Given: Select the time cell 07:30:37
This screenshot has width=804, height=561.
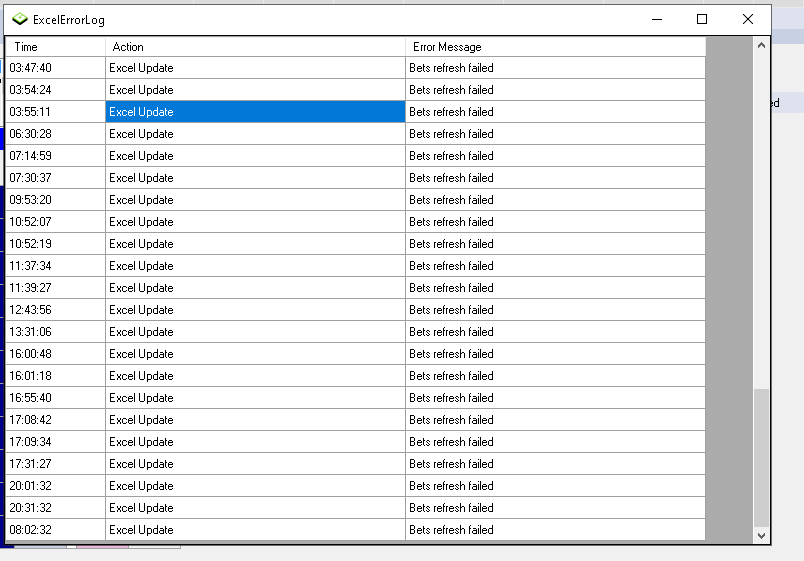Looking at the screenshot, I should coord(55,178).
